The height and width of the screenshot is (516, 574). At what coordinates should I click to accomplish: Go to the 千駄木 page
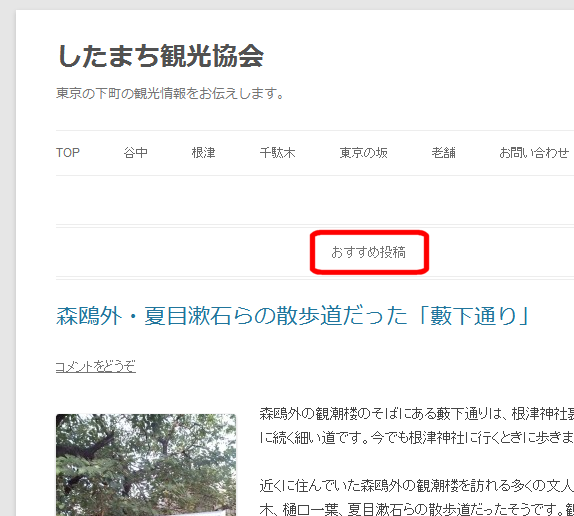pyautogui.click(x=277, y=153)
